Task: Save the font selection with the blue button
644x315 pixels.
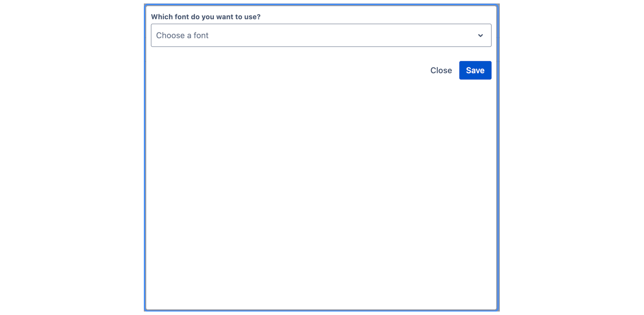Action: pyautogui.click(x=475, y=70)
